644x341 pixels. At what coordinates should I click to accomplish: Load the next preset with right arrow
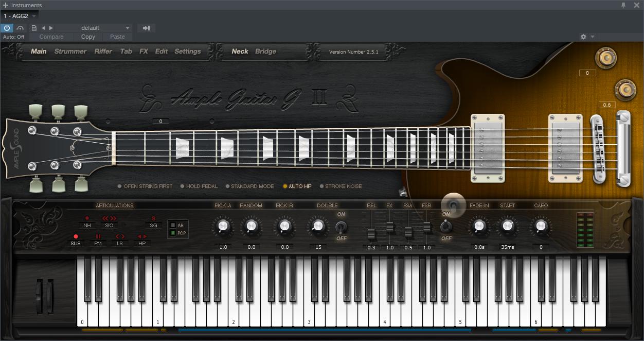click(51, 28)
